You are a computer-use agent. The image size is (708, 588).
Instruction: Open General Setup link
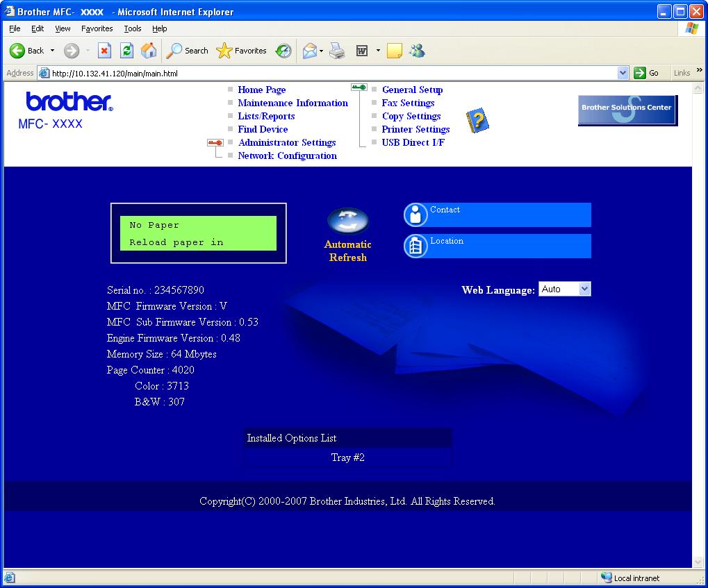pyautogui.click(x=412, y=90)
